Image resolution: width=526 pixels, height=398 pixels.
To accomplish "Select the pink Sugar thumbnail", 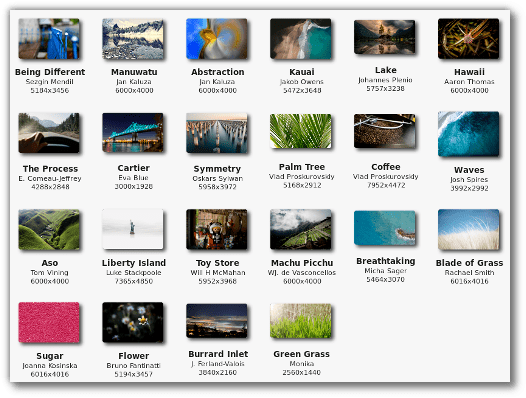I will click(49, 322).
